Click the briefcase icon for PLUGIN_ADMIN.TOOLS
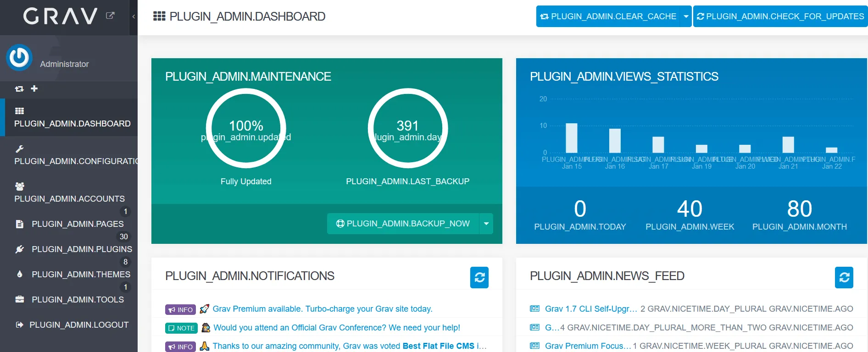868x352 pixels. (x=20, y=299)
